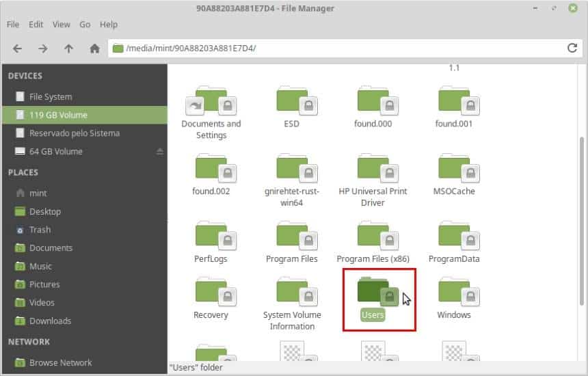This screenshot has width=588, height=376.
Task: Open Desktop in Places sidebar
Action: pyautogui.click(x=85, y=211)
